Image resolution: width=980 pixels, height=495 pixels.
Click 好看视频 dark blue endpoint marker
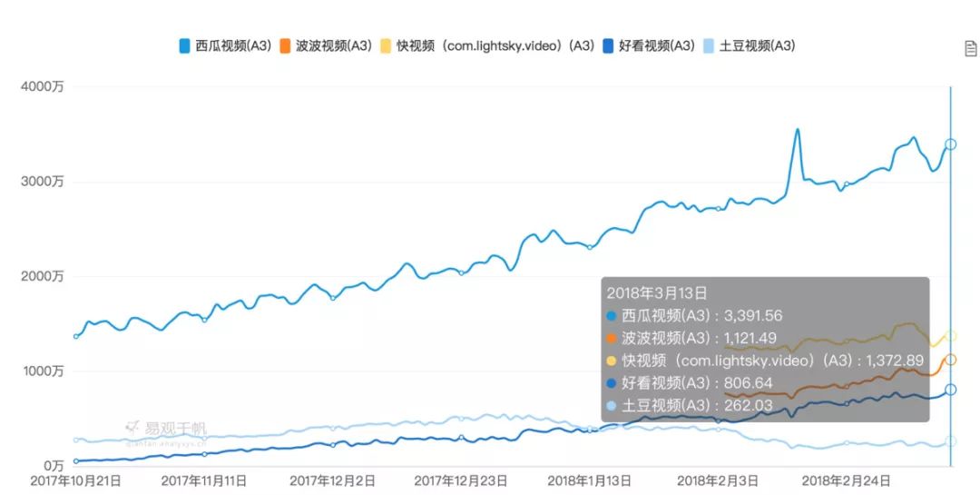(950, 390)
